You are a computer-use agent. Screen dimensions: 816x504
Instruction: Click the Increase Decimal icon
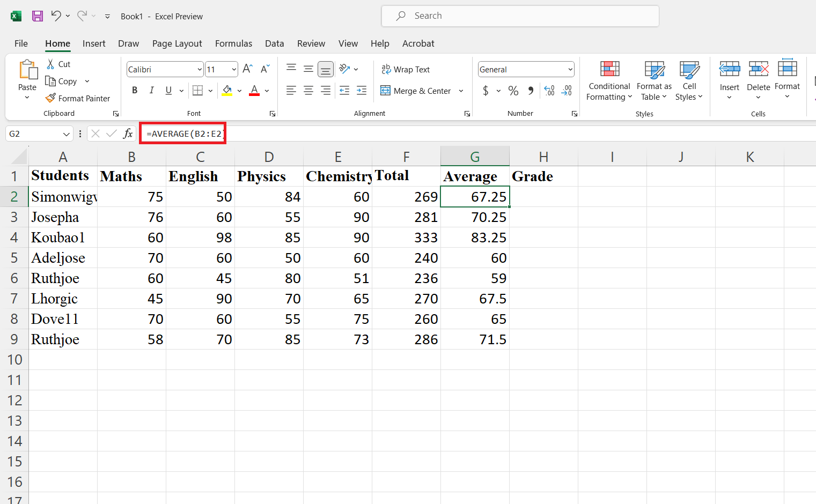pyautogui.click(x=549, y=91)
